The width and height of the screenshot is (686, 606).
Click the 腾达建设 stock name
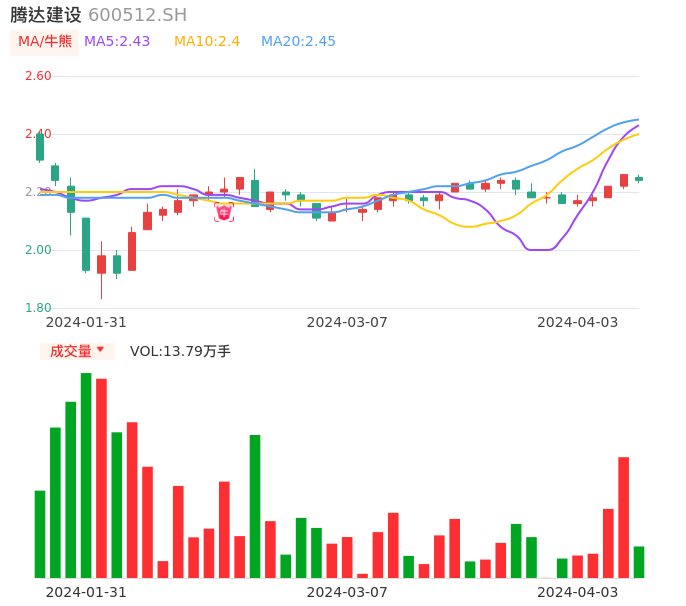46,15
